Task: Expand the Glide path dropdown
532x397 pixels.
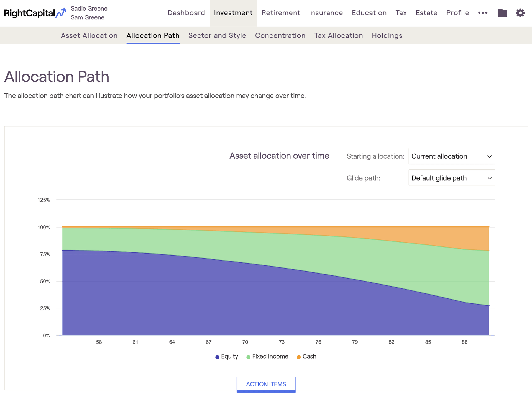Action: point(451,178)
